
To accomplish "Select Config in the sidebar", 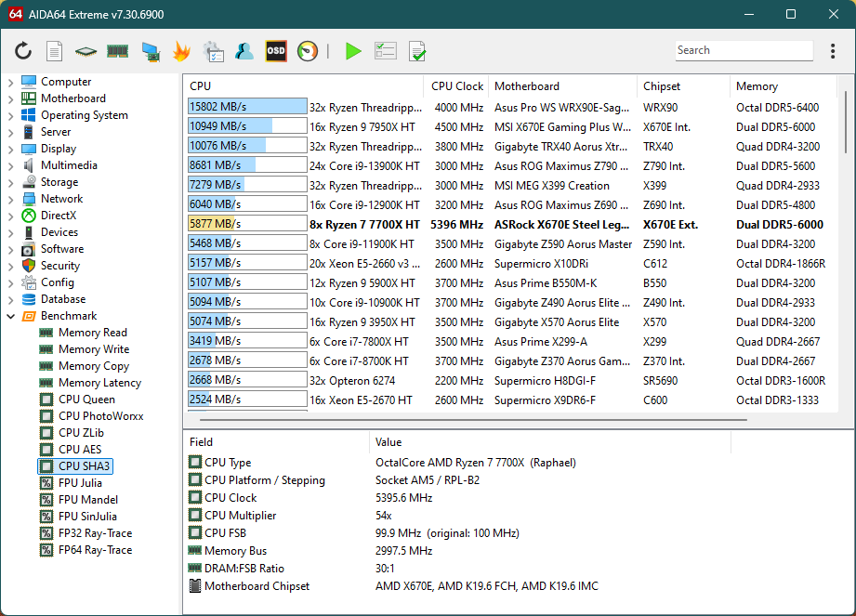I will (58, 282).
